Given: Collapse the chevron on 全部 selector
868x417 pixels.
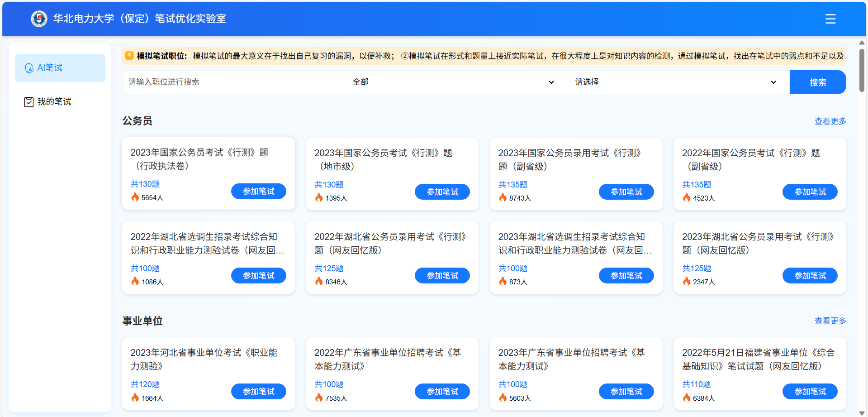Looking at the screenshot, I should click(x=551, y=82).
